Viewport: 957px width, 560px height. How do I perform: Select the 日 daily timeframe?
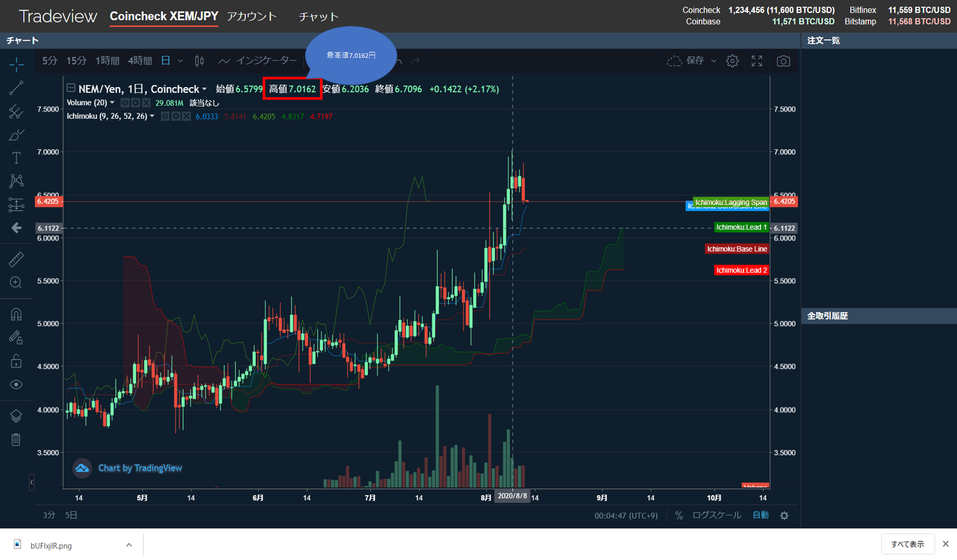coord(165,61)
